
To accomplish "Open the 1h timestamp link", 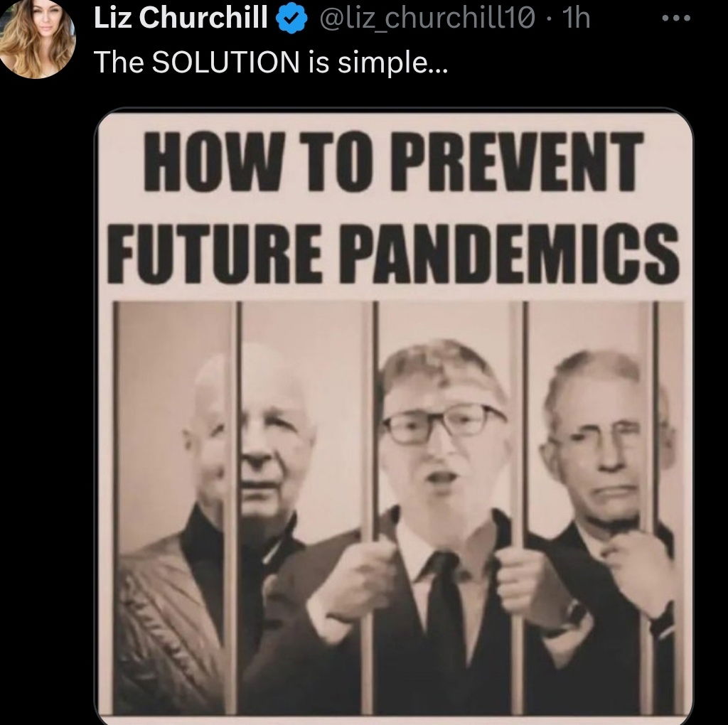I will pos(576,18).
